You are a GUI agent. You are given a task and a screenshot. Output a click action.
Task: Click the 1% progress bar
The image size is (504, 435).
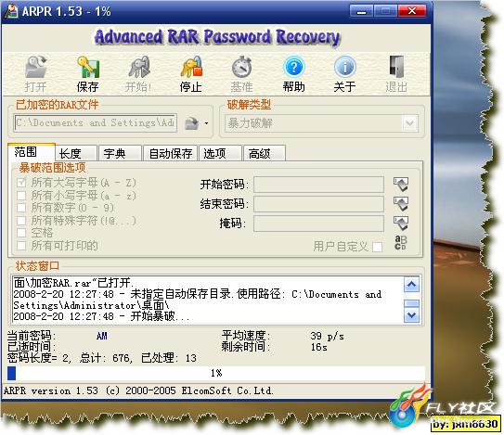coord(216,373)
